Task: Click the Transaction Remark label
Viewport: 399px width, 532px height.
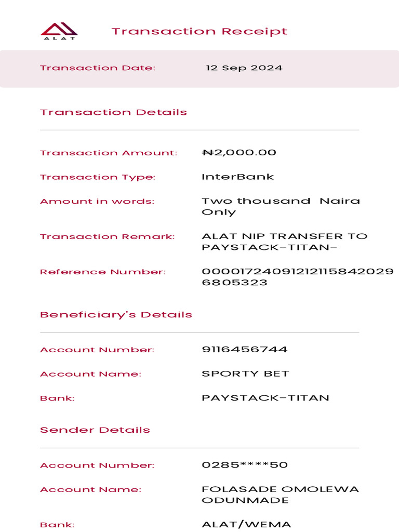Action: [107, 237]
